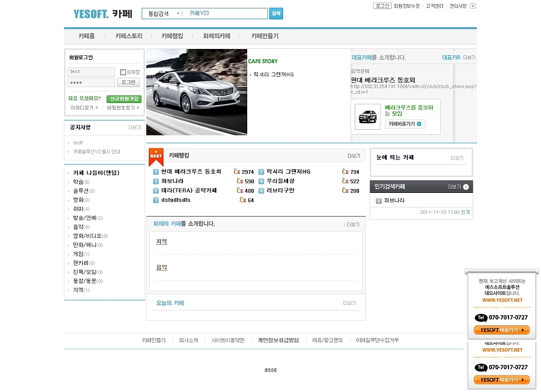Image resolution: width=541 pixels, height=392 pixels.
Task: Click 더보기 next to 공지사항
Action: click(x=134, y=127)
